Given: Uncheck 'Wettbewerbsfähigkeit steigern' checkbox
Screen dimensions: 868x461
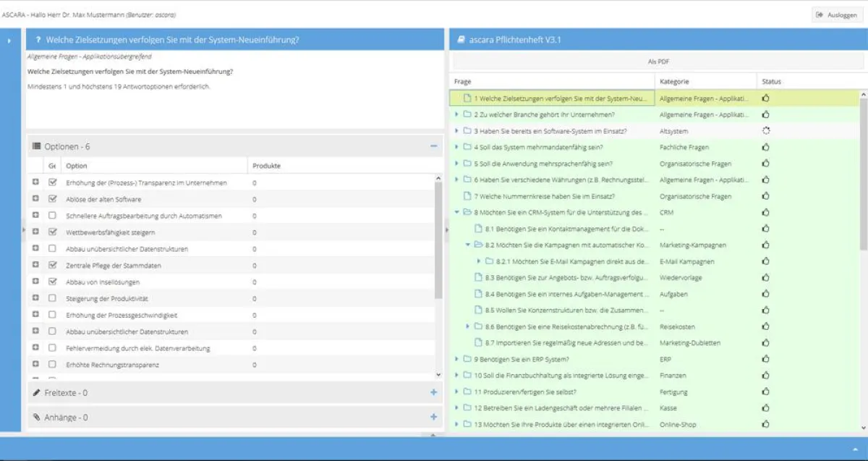Looking at the screenshot, I should (x=52, y=232).
